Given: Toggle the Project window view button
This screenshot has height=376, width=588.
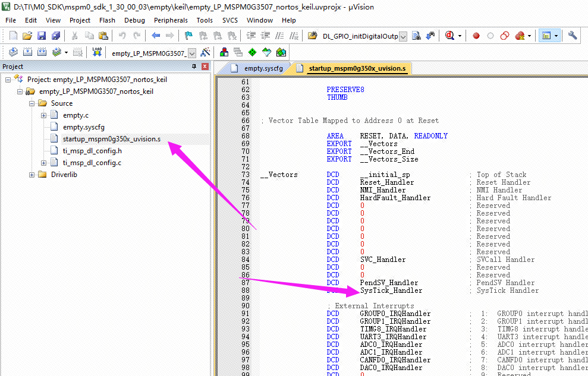Looking at the screenshot, I should pos(546,36).
